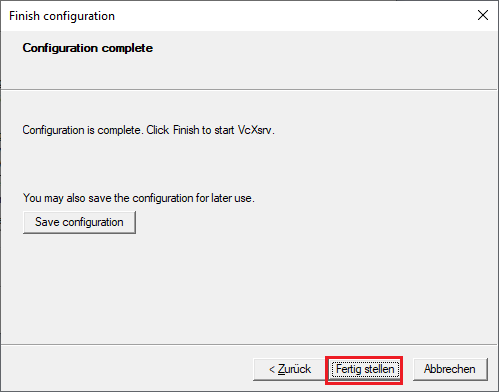Viewport: 499px width, 392px height.
Task: Finish the wizard with Fertig stellen
Action: coord(365,369)
